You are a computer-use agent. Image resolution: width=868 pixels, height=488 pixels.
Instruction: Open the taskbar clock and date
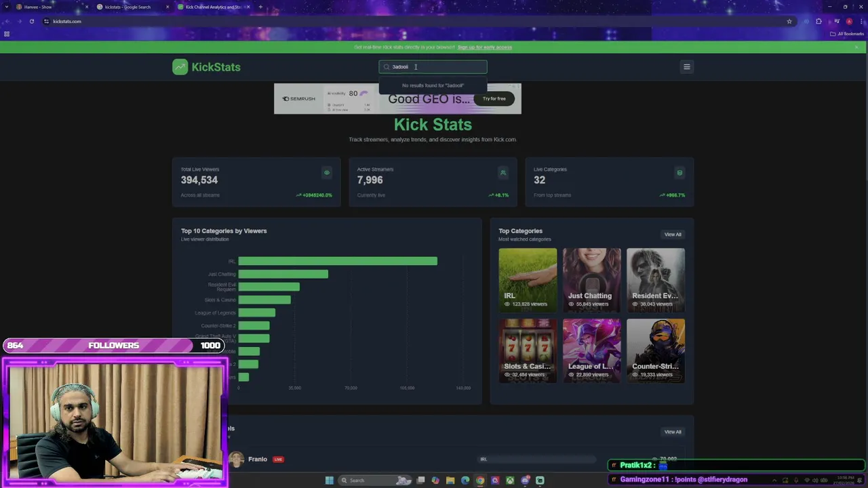tap(845, 481)
